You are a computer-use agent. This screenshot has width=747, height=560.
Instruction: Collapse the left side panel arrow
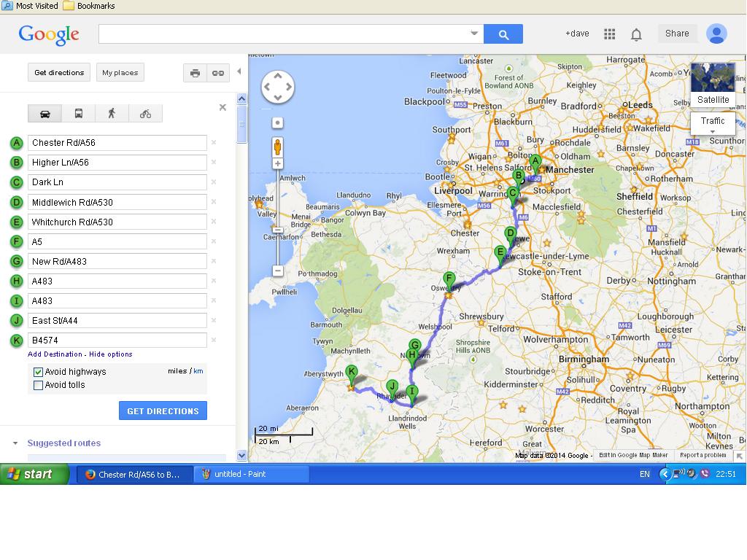pyautogui.click(x=239, y=71)
